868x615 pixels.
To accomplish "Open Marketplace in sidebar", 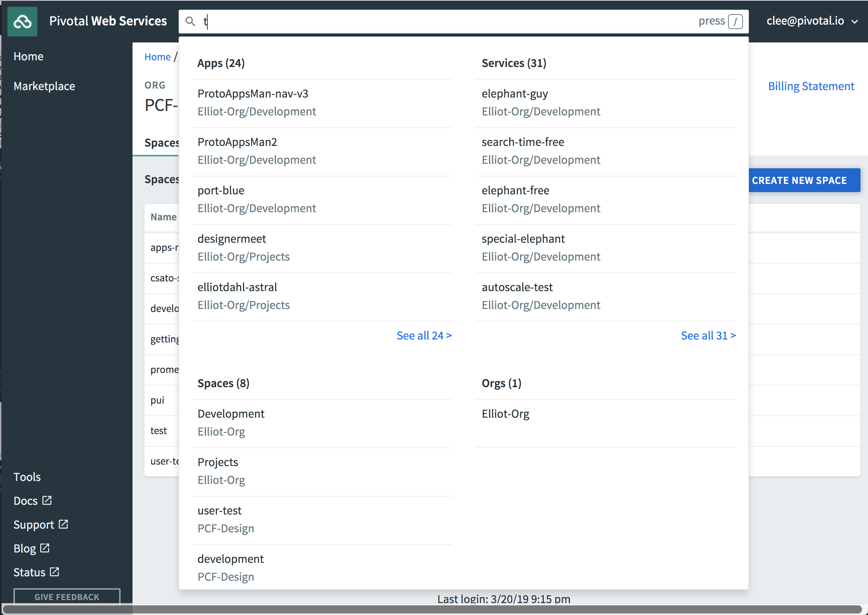I will tap(44, 86).
